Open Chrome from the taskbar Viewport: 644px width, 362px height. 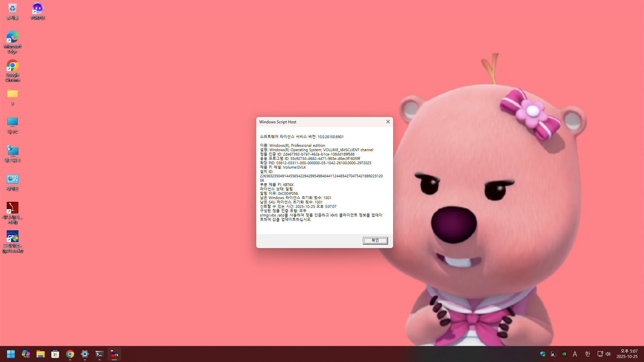[70, 354]
